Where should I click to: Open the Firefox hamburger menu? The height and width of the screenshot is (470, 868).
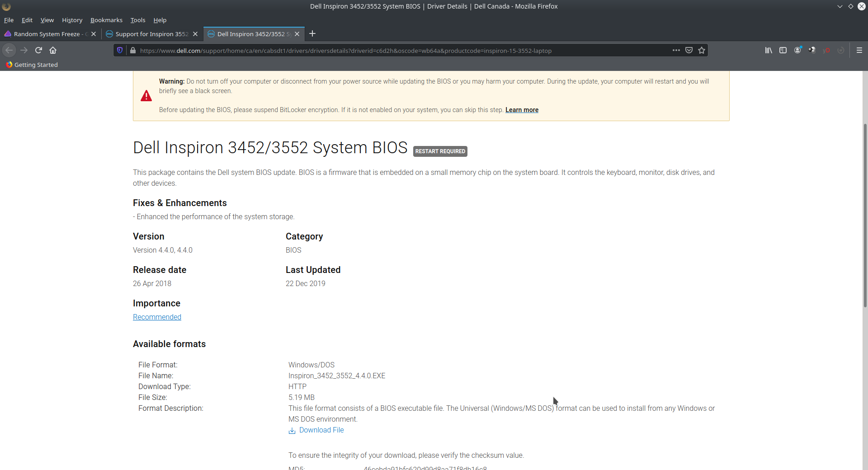tap(859, 50)
